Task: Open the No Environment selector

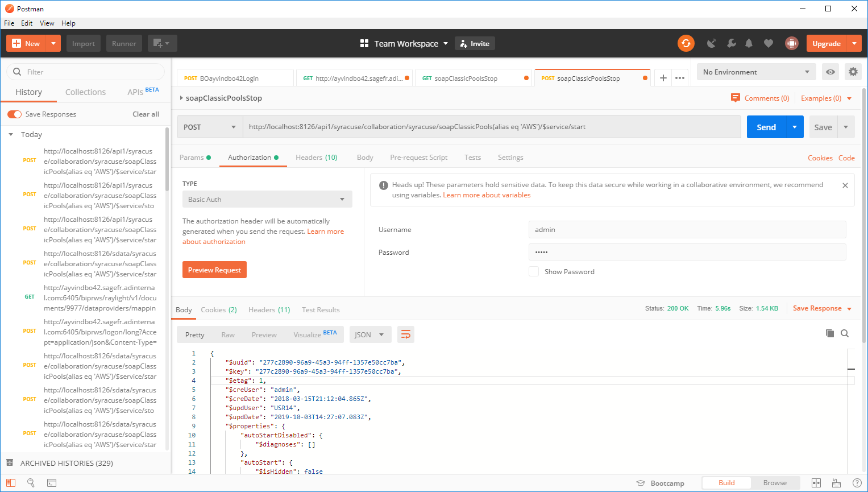Action: pyautogui.click(x=755, y=72)
